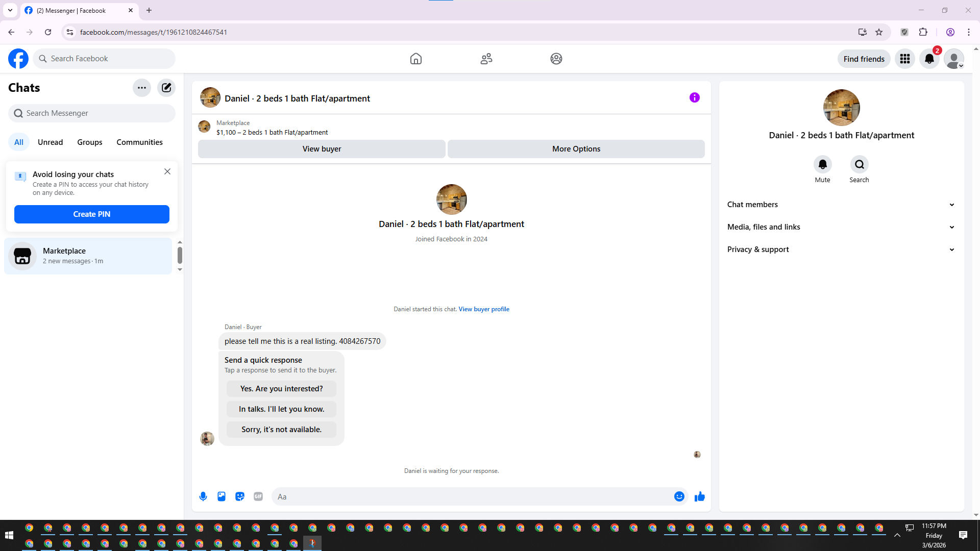Mute this conversation
The height and width of the screenshot is (551, 980).
(x=822, y=165)
